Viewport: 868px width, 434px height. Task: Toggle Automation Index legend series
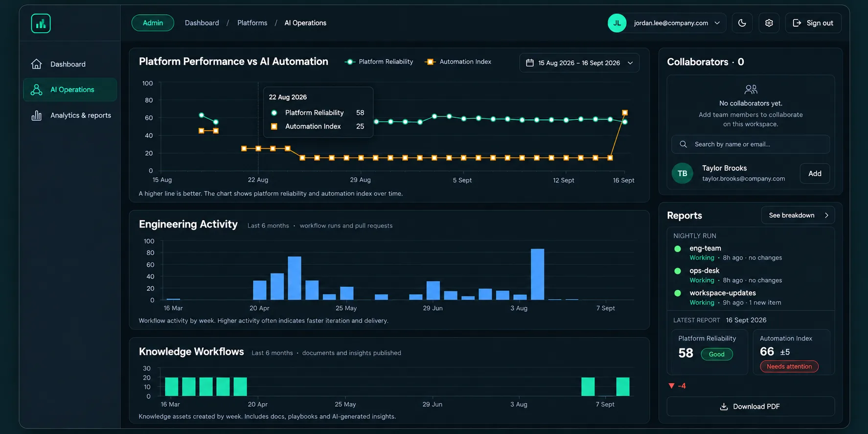[x=458, y=62]
